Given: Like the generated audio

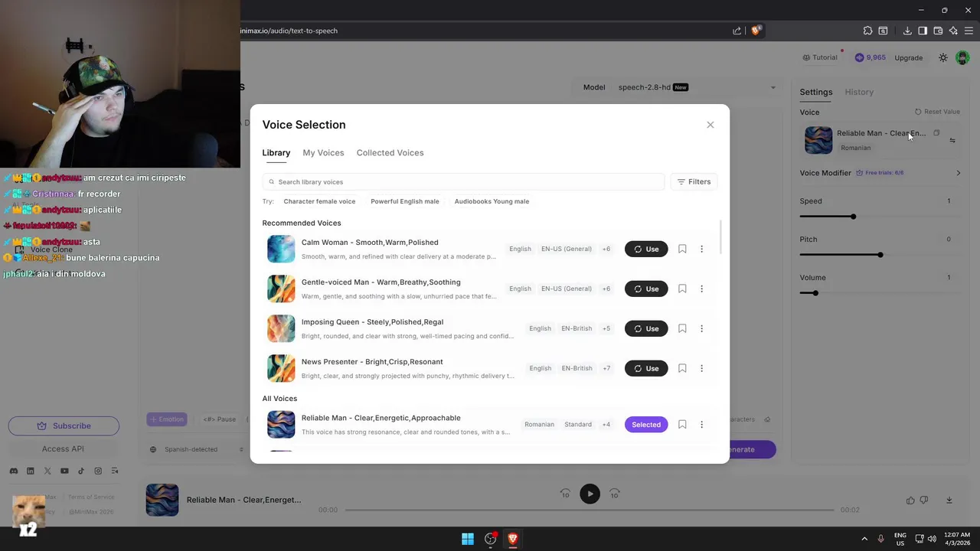Looking at the screenshot, I should click(x=910, y=500).
